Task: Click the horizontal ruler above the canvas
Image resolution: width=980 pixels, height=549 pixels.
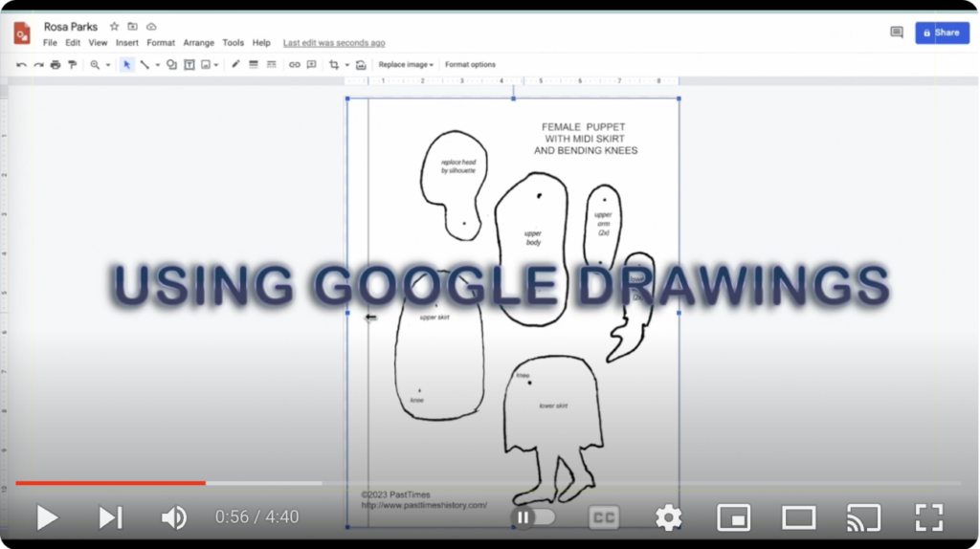Action: click(x=512, y=80)
